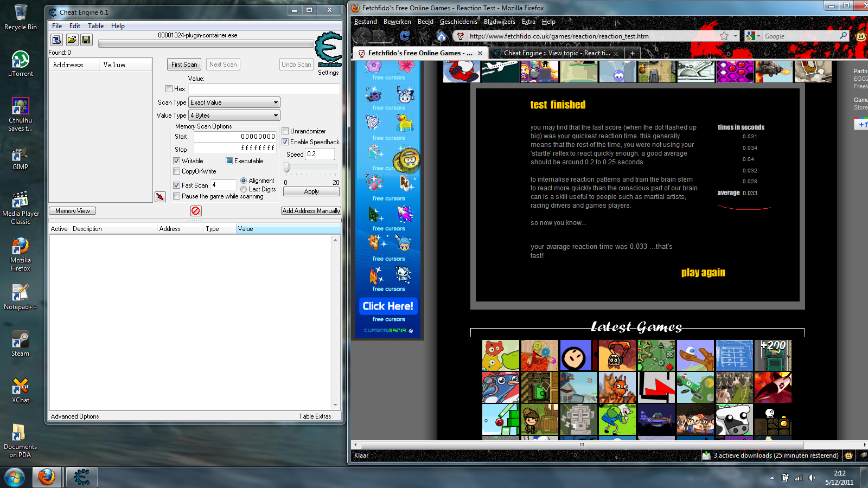Screen dimensions: 868x488
Task: Toggle the Enable Speedhack checkbox
Action: point(285,142)
